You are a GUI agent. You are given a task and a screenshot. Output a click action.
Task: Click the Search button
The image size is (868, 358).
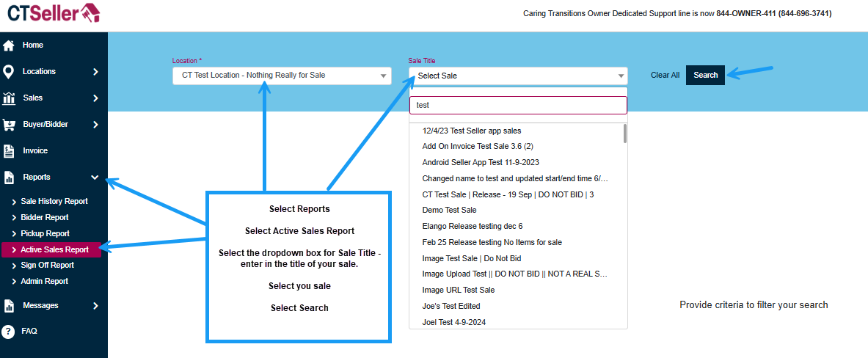pyautogui.click(x=705, y=76)
